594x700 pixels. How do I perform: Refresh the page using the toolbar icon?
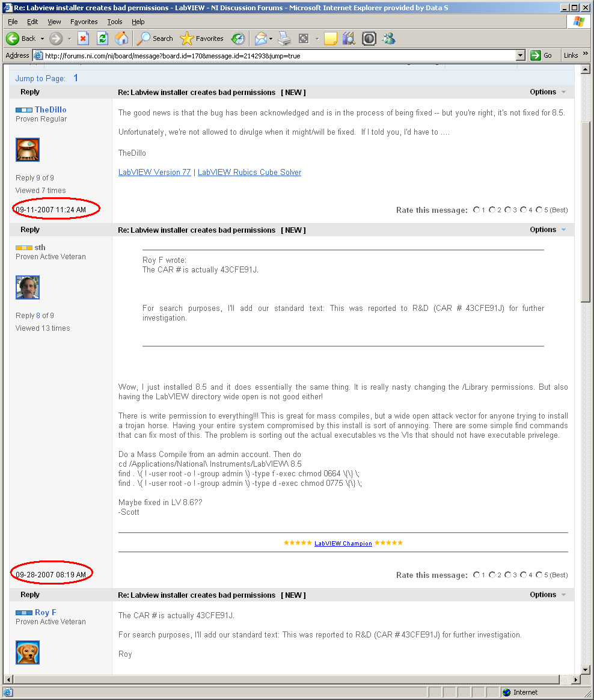(x=103, y=39)
